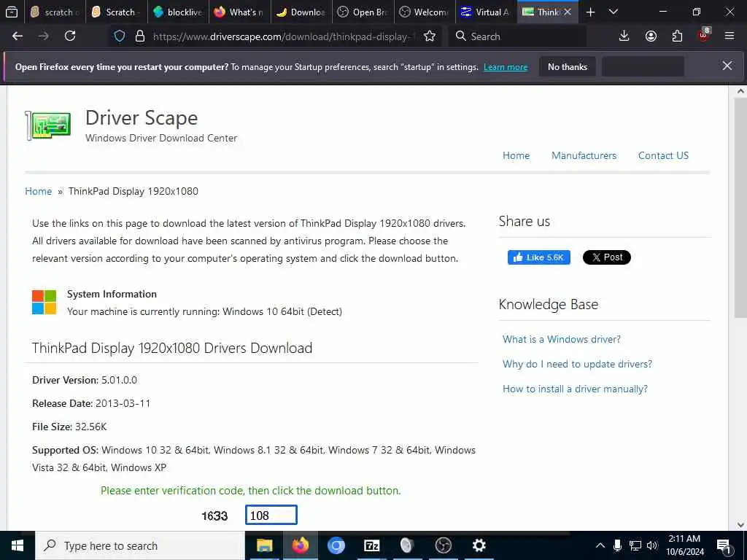Switch to the blocklive tab
Screen dimensions: 747x560
[x=178, y=12]
